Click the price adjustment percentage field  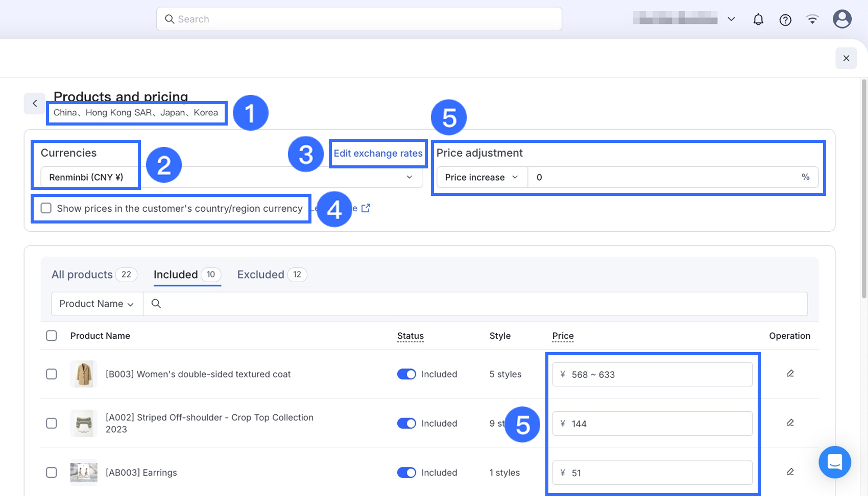coord(664,177)
